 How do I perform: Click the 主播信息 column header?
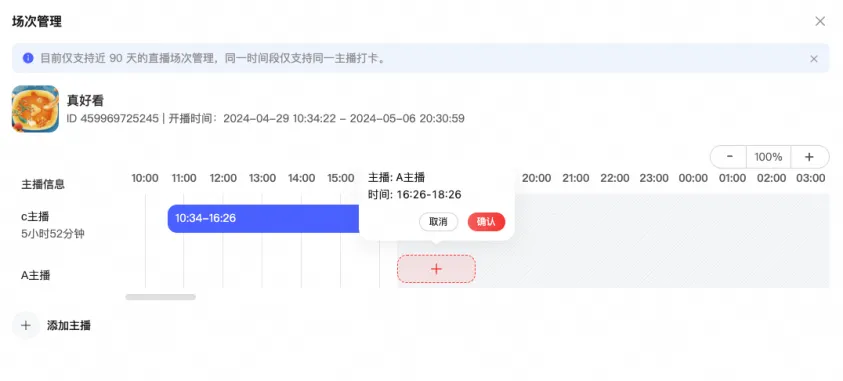(x=43, y=184)
